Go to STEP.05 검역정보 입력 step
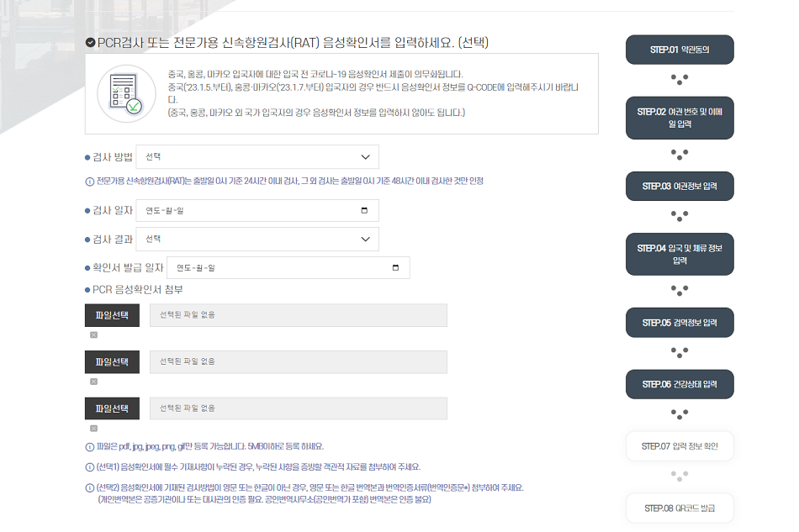The image size is (799, 532). 680,323
